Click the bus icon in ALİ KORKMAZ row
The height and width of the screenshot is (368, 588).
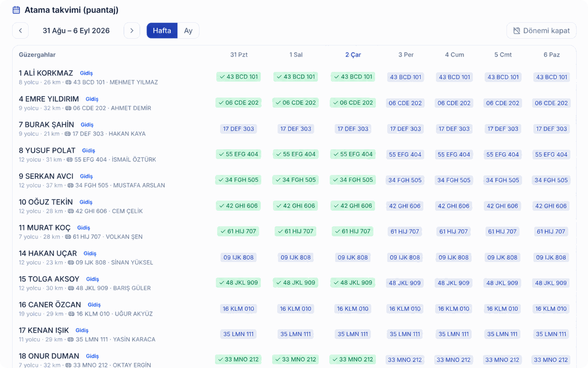tap(68, 82)
